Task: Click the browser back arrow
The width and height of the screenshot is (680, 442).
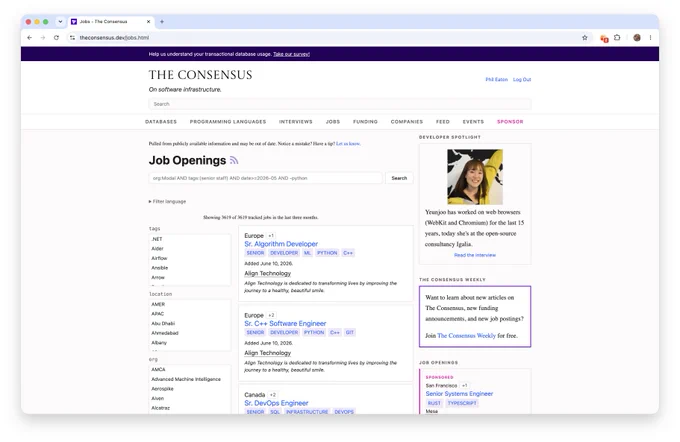Action: tap(29, 38)
